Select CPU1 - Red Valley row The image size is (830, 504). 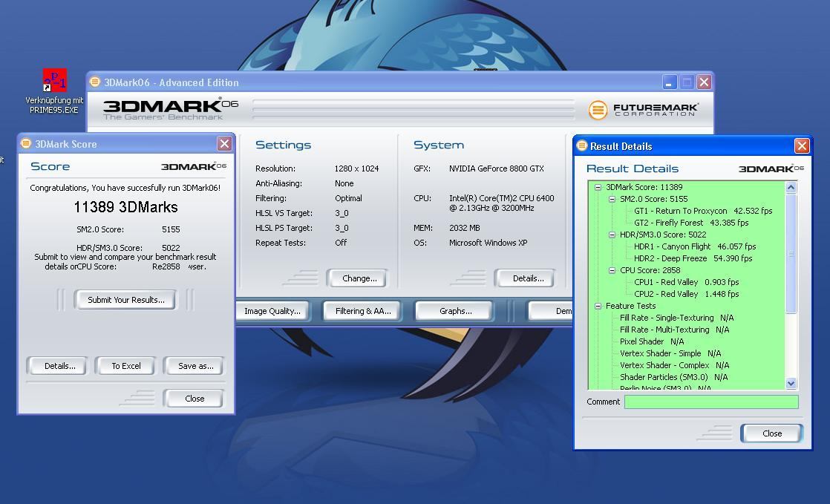pos(686,282)
